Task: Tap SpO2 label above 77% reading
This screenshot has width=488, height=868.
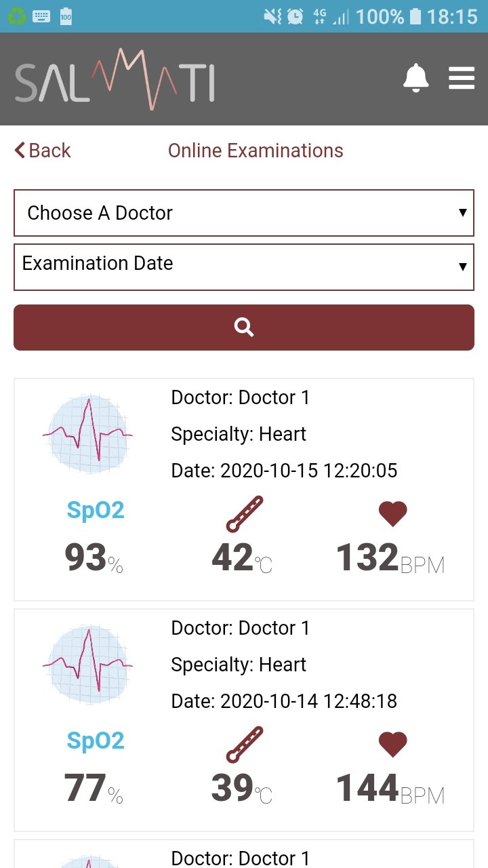Action: pyautogui.click(x=96, y=741)
